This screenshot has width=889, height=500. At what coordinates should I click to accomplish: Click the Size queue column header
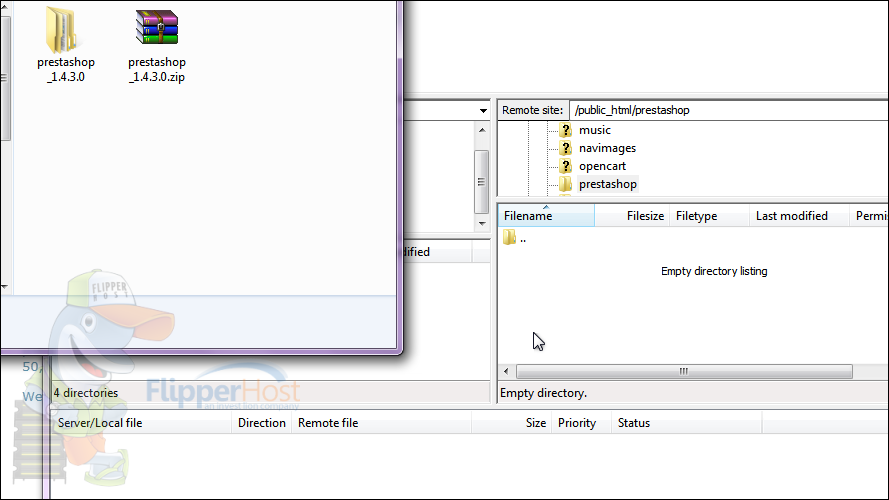(511, 423)
